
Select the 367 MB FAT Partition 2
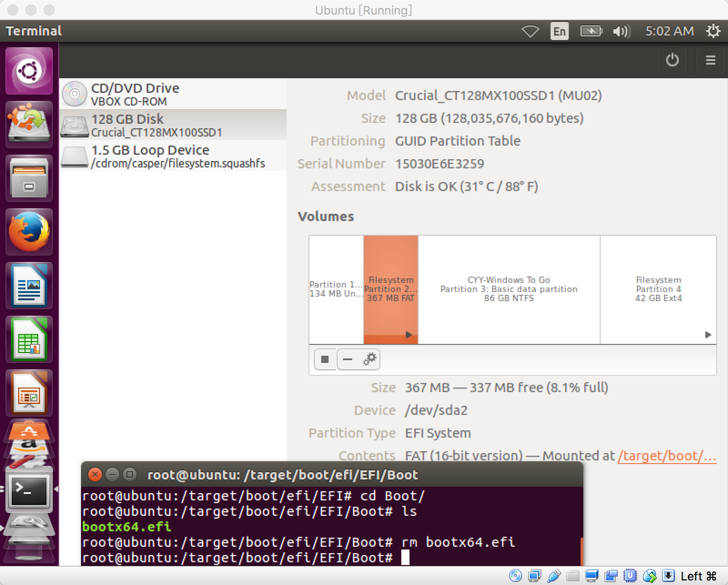tap(390, 289)
